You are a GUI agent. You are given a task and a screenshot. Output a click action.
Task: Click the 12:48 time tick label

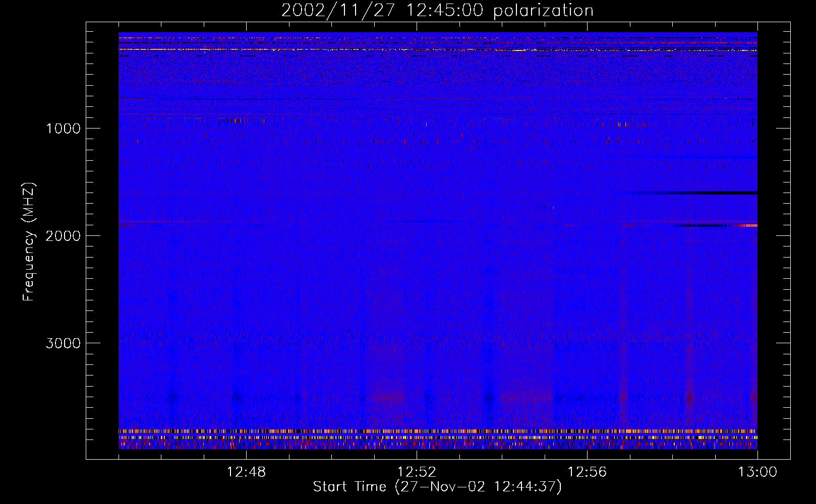[x=246, y=472]
